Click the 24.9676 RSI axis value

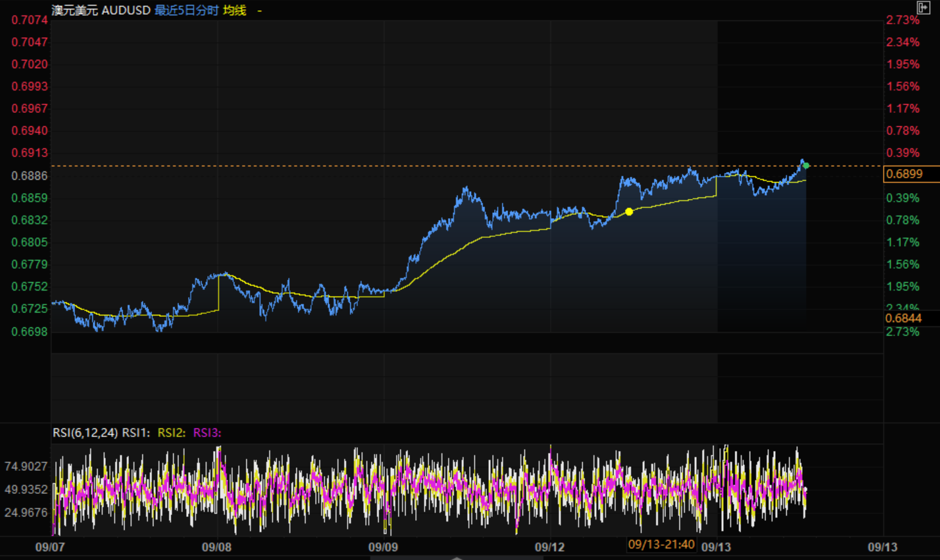[x=26, y=513]
